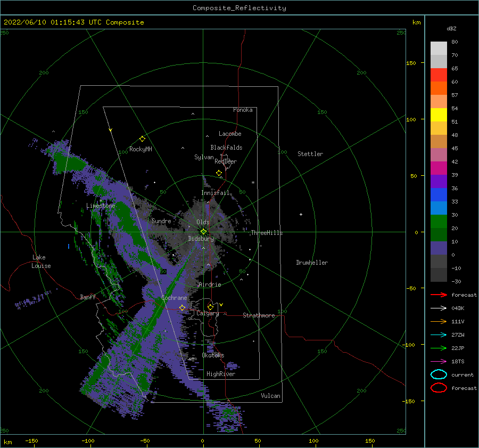This screenshot has width=479, height=448.
Task: Select the Strathmore label
Action: (x=259, y=315)
